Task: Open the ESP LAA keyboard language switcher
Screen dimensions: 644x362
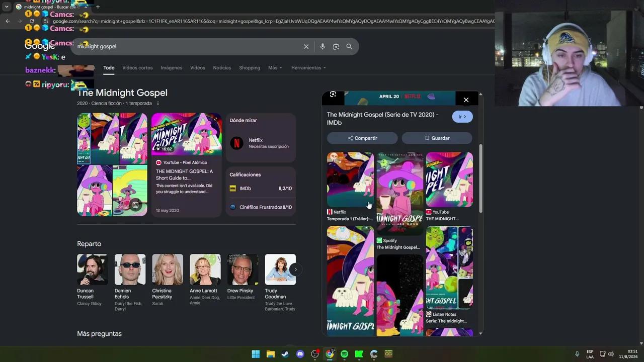Action: click(x=590, y=354)
